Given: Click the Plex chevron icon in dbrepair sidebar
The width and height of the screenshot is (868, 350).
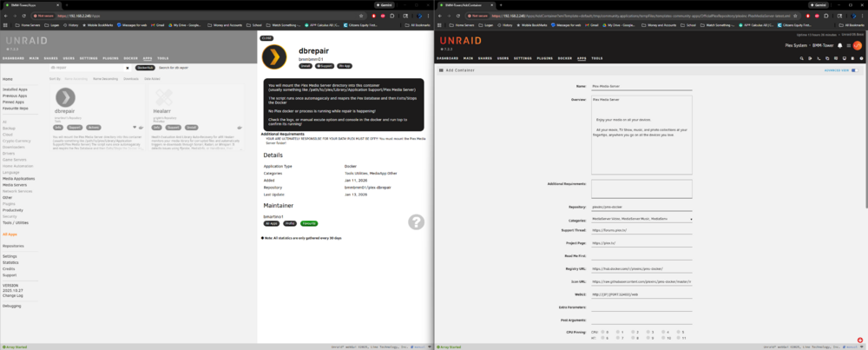Looking at the screenshot, I should coord(274,56).
